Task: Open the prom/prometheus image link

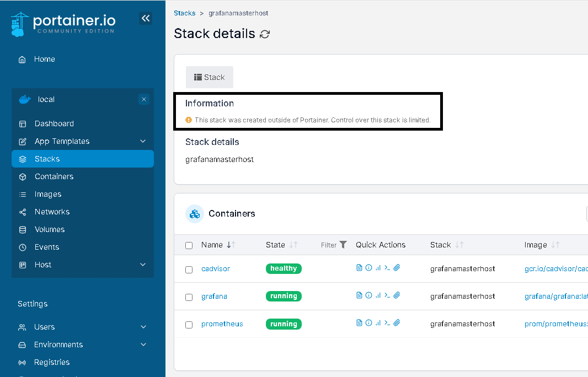Action: pos(556,324)
